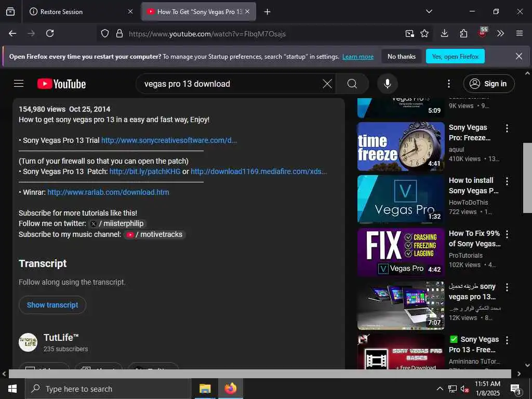Viewport: 532px width, 399px height.
Task: Clear the YouTube search query
Action: (327, 84)
